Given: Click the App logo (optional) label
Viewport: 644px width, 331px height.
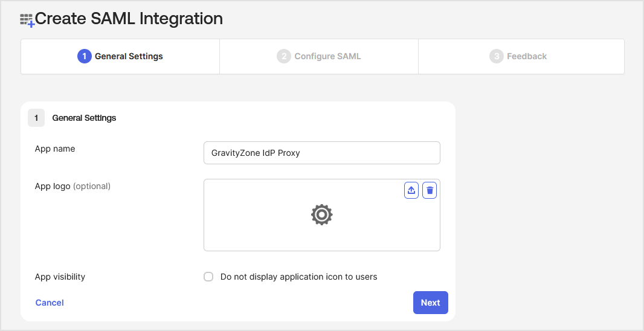Looking at the screenshot, I should (x=72, y=186).
